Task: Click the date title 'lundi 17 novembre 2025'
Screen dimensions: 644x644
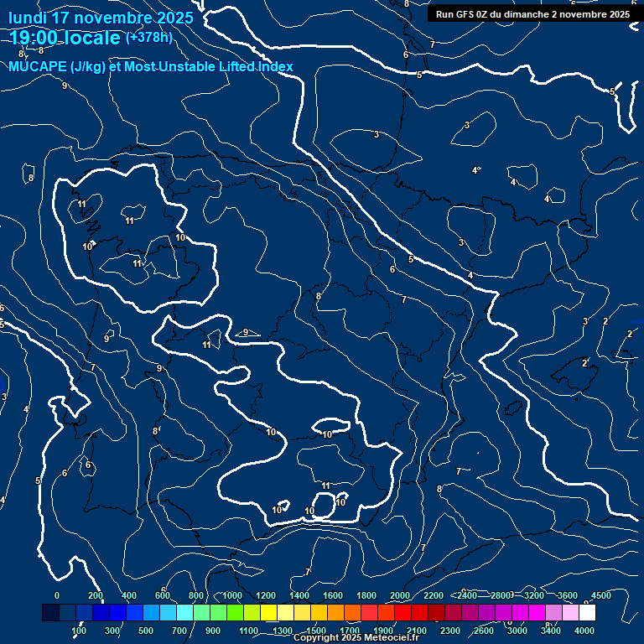Action: coord(101,18)
